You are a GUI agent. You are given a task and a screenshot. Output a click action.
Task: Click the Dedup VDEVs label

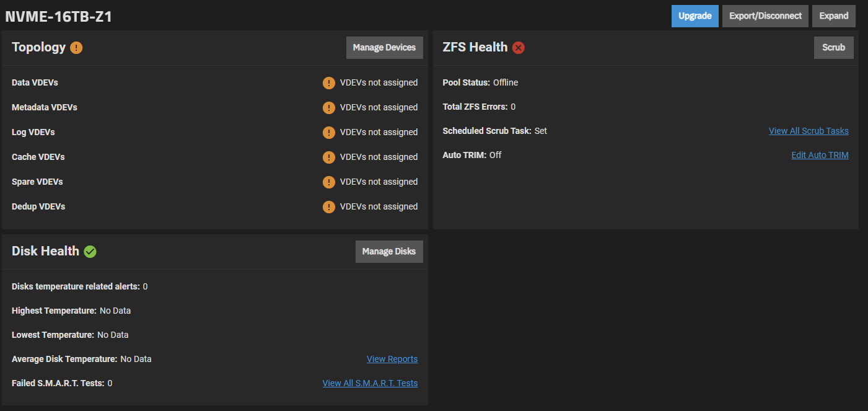pyautogui.click(x=38, y=206)
